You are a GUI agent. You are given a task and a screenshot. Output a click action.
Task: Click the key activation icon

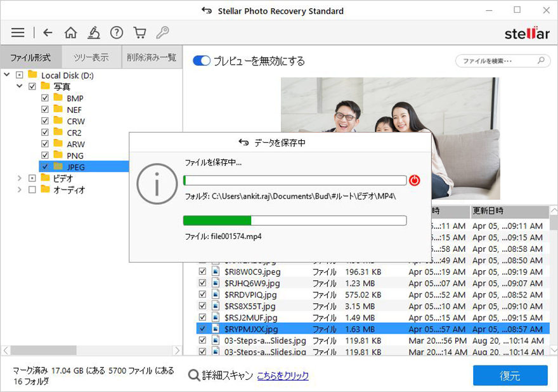162,33
